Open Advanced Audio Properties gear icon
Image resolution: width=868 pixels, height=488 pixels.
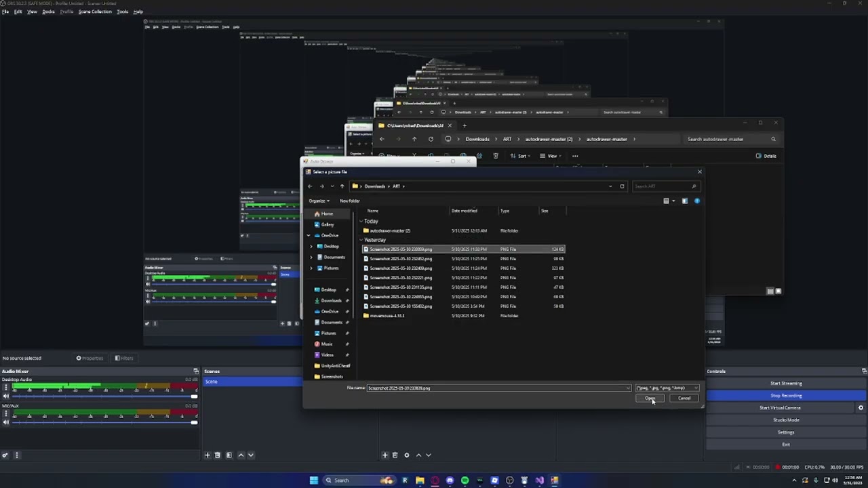point(5,455)
